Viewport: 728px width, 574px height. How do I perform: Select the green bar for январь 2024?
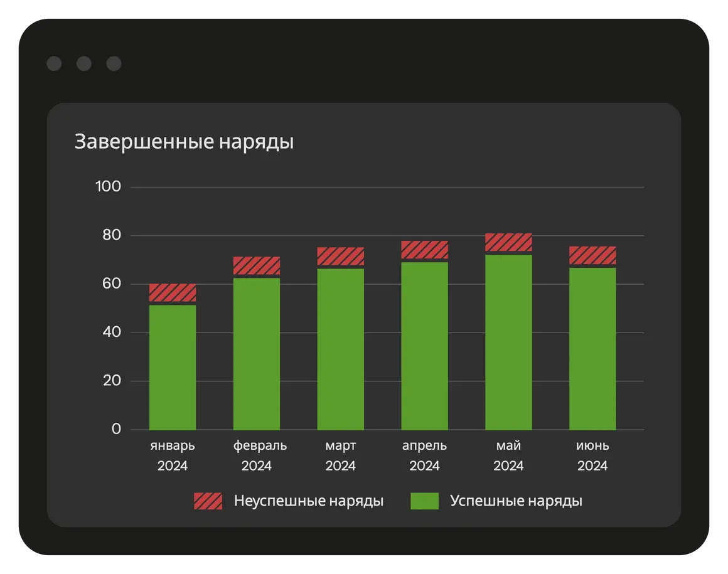pos(173,367)
